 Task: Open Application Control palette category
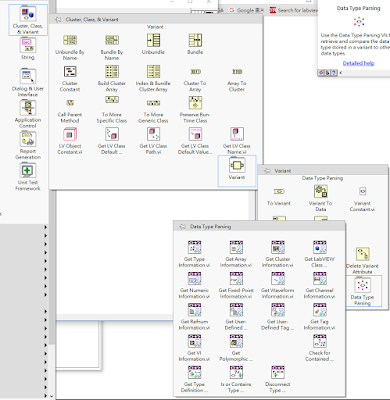(x=28, y=114)
